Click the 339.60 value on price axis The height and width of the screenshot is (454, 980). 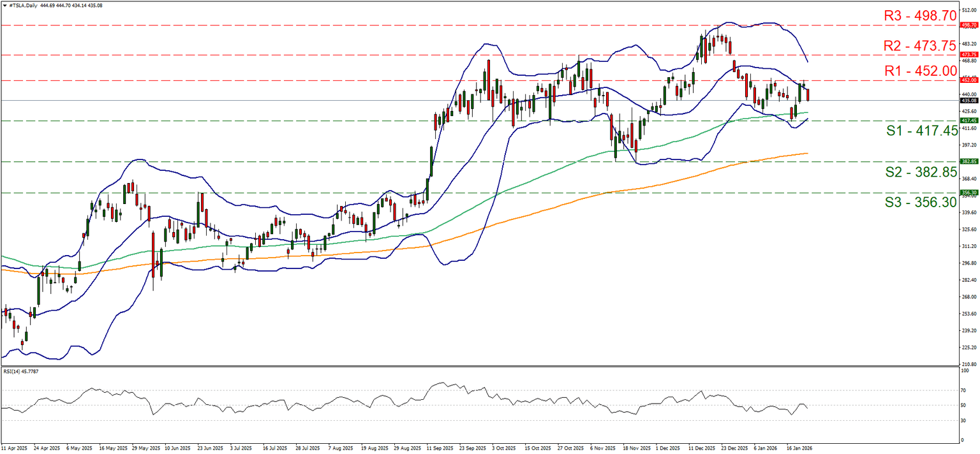(969, 212)
